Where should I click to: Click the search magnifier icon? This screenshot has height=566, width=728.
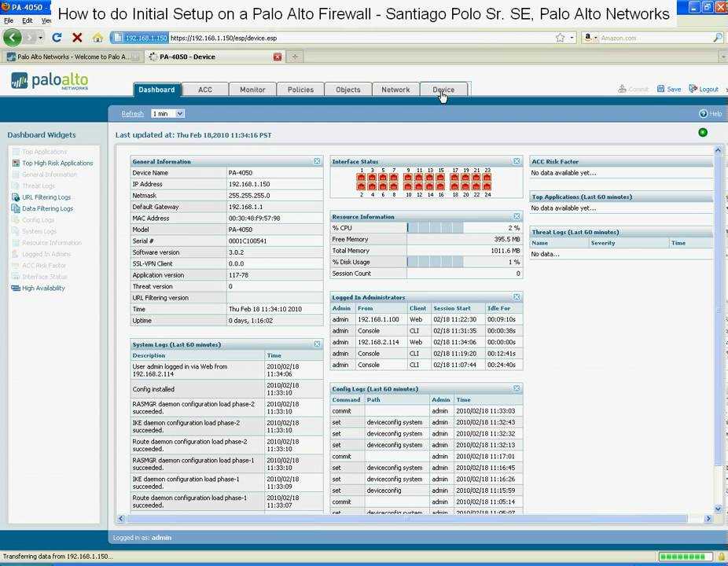click(718, 38)
